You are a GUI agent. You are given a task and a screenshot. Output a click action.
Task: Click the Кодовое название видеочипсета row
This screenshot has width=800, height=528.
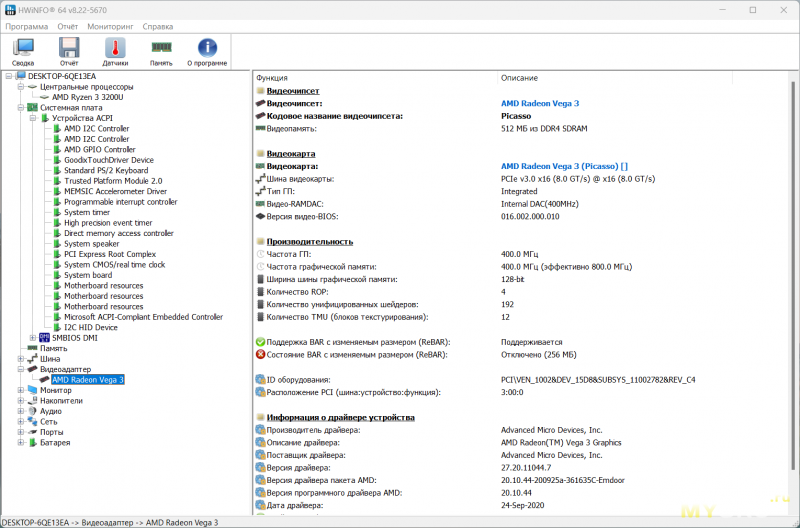pyautogui.click(x=335, y=116)
